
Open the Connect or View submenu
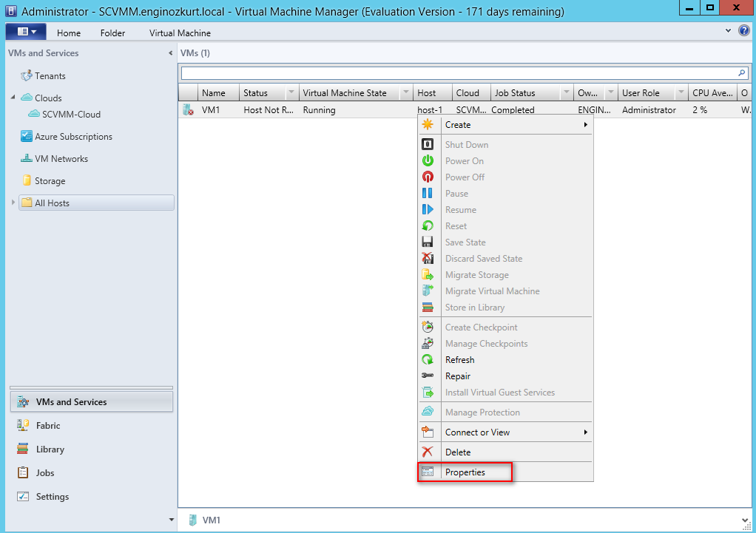pyautogui.click(x=506, y=432)
